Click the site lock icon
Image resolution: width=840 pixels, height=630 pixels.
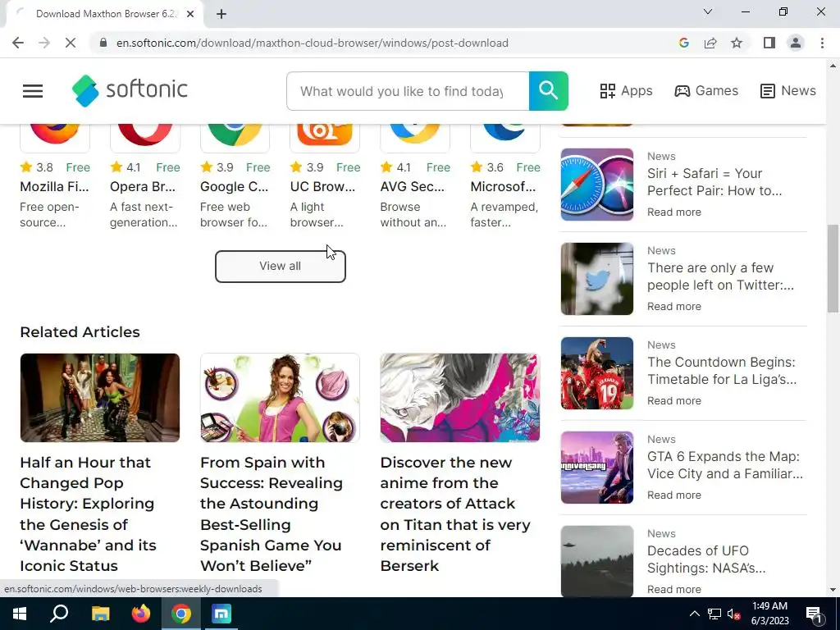coord(103,43)
